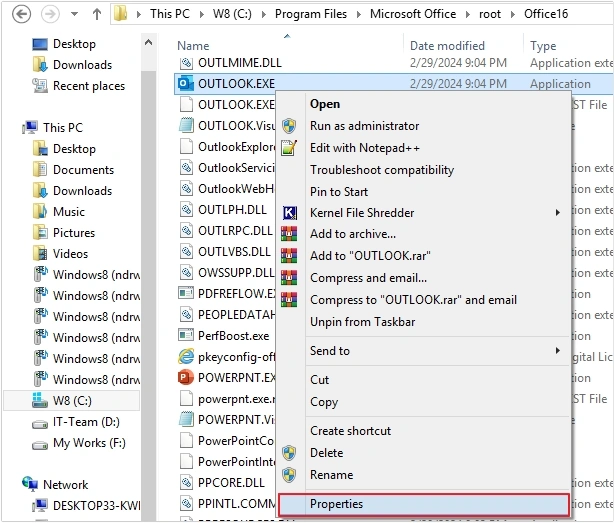Sort files by Type column header
This screenshot has width=614, height=523.
[x=543, y=46]
